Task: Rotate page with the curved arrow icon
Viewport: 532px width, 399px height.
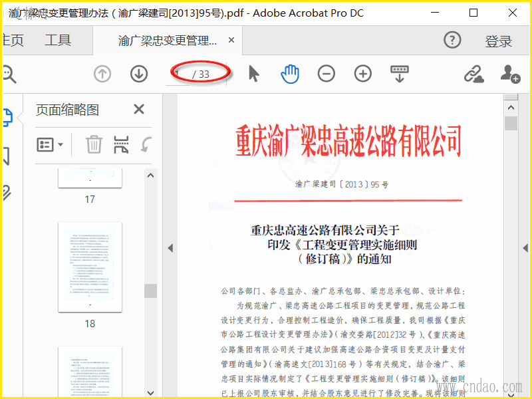Action: (146, 144)
